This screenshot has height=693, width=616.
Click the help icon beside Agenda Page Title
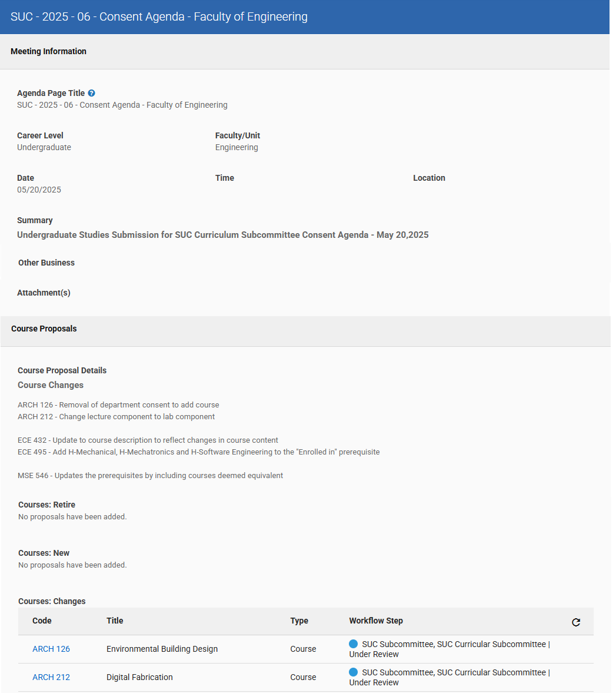(x=92, y=93)
